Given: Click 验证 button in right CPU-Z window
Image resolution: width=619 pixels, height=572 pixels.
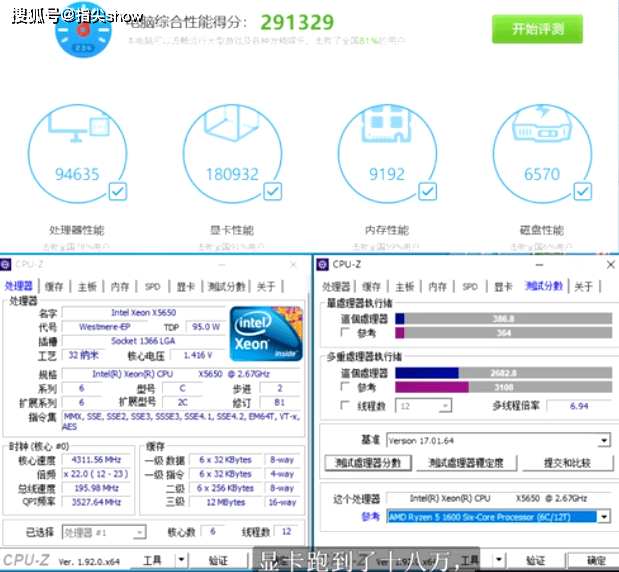Looking at the screenshot, I should pyautogui.click(x=536, y=559).
